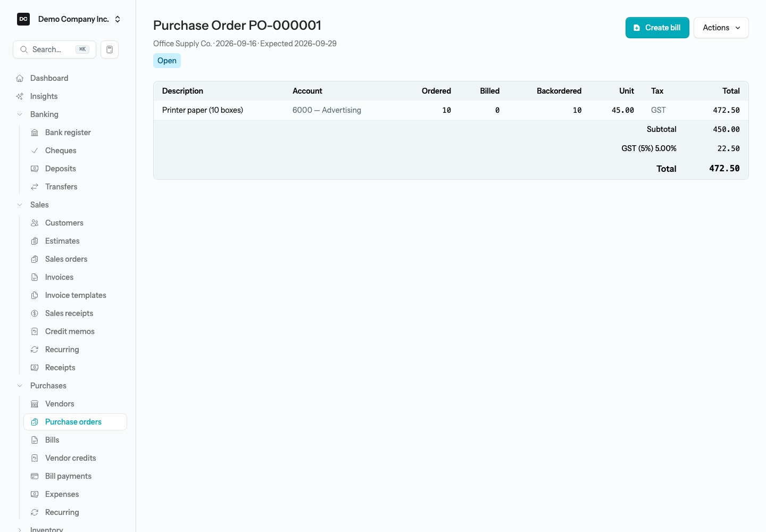Open the Actions dropdown menu

click(721, 28)
